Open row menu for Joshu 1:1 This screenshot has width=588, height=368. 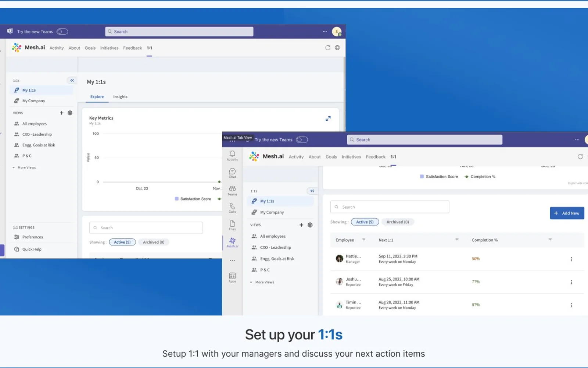pos(571,282)
